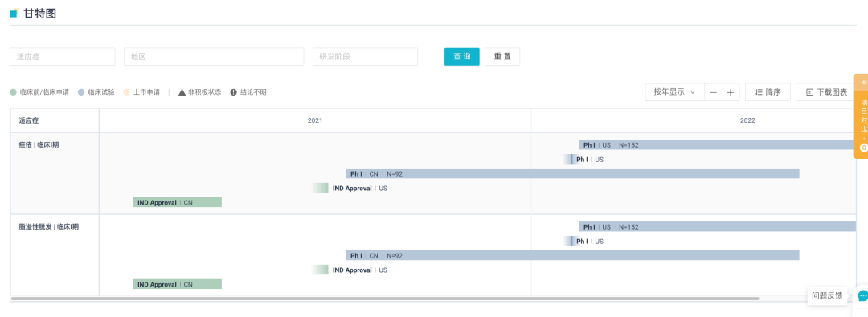Focus the 适应症 filter input

click(63, 56)
